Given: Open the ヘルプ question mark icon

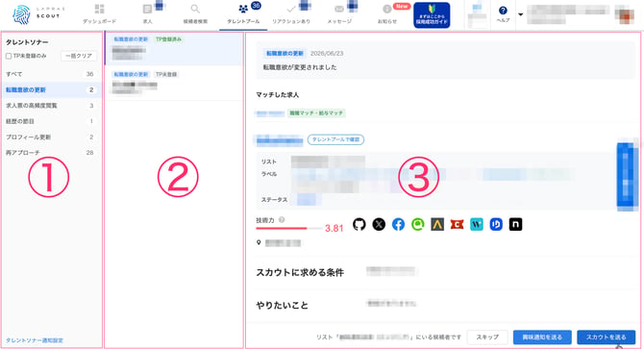Looking at the screenshot, I should click(503, 11).
